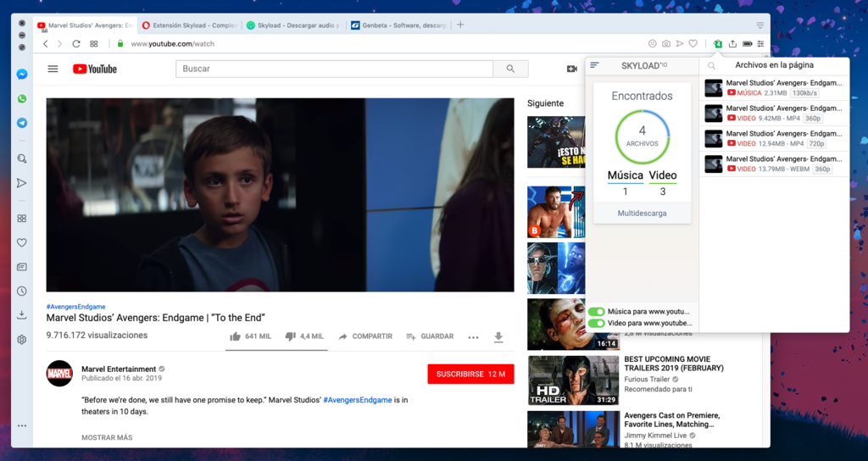
Task: Open the YouTube hamburger guide menu
Action: (x=53, y=69)
